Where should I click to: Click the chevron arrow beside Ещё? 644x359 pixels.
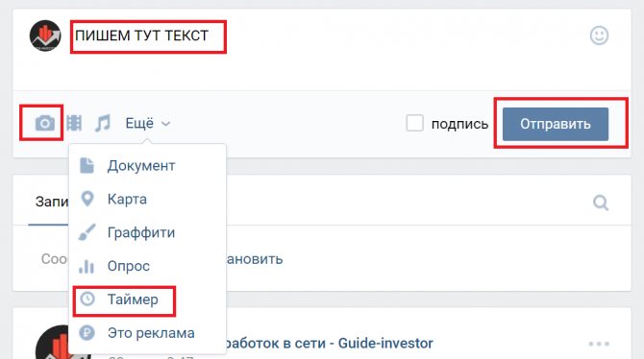click(x=165, y=124)
